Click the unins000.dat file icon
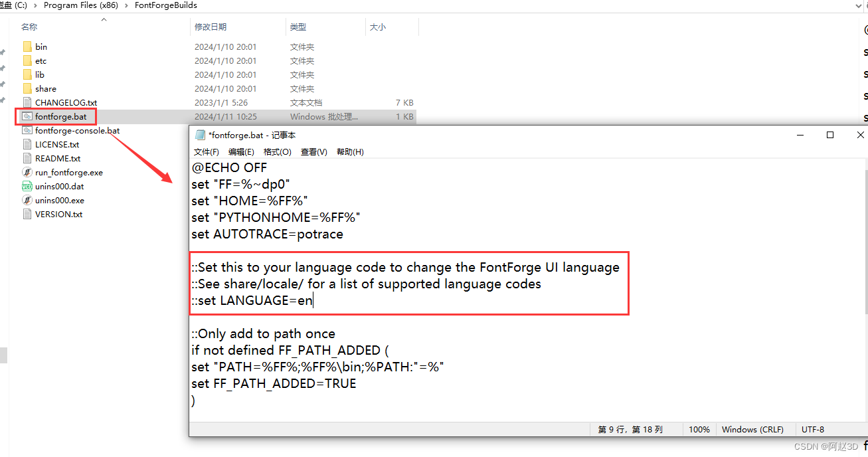868x457 pixels. (27, 186)
